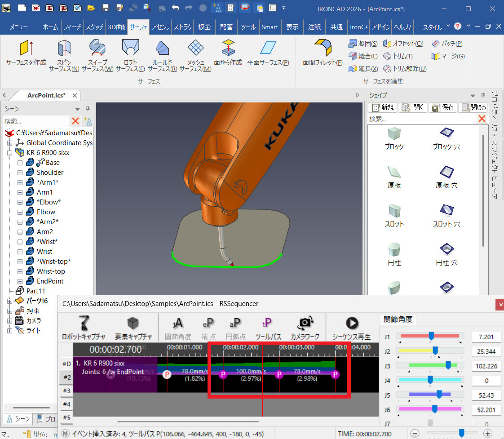Click the オフセット surface tool

coord(403,44)
